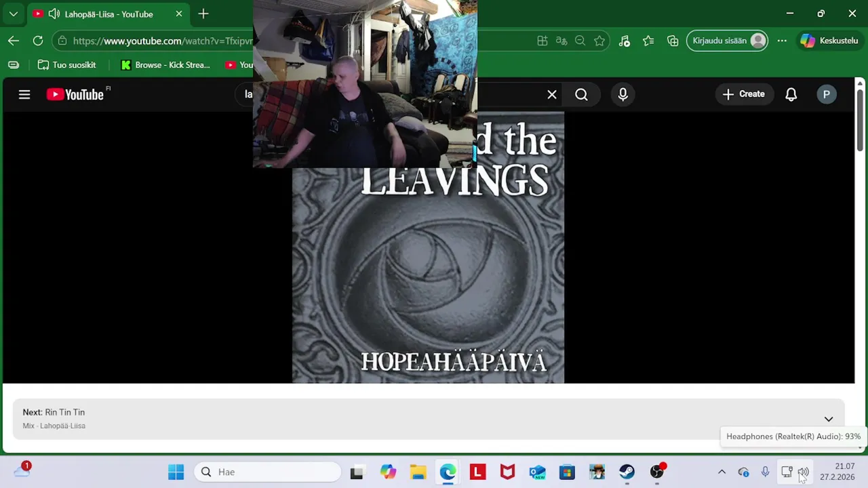The height and width of the screenshot is (488, 868).
Task: Click the microphone tray icon
Action: click(765, 472)
